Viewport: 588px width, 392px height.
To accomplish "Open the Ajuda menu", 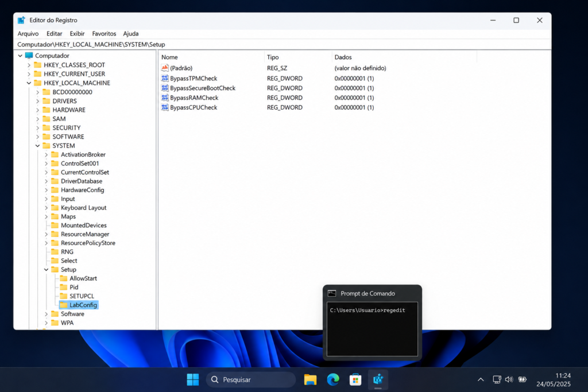I will (x=131, y=34).
